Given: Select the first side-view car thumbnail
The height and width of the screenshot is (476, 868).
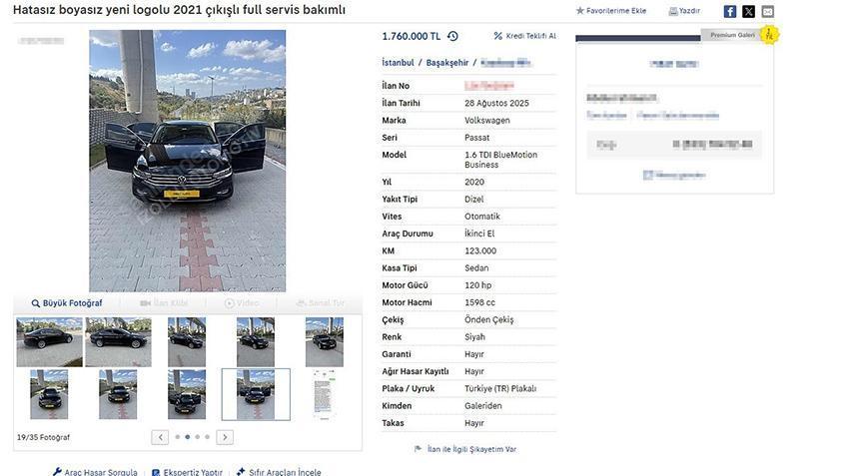Looking at the screenshot, I should [49, 342].
